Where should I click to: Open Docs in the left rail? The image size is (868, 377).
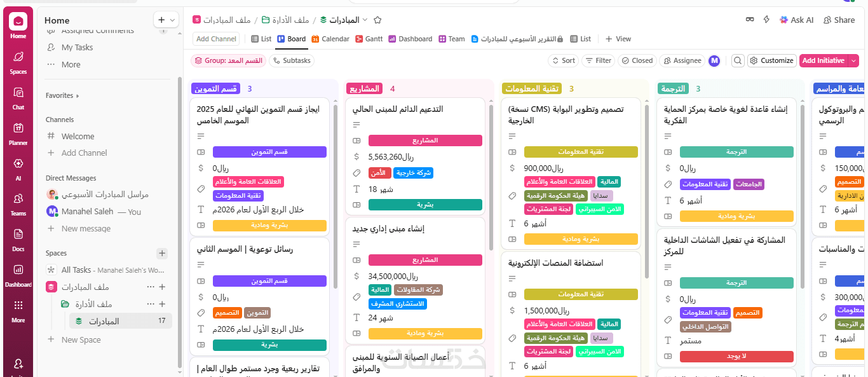tap(18, 240)
